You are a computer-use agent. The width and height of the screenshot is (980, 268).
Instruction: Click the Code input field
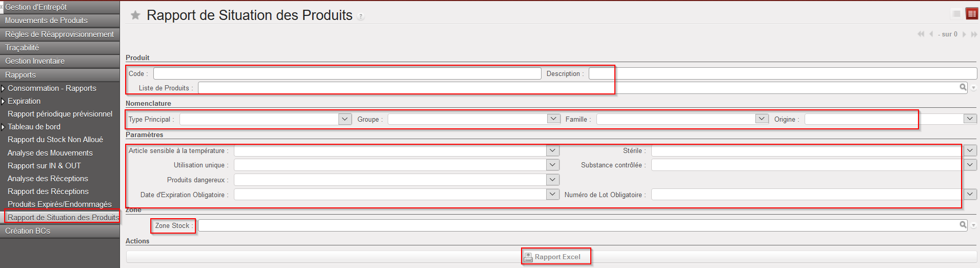click(x=347, y=74)
